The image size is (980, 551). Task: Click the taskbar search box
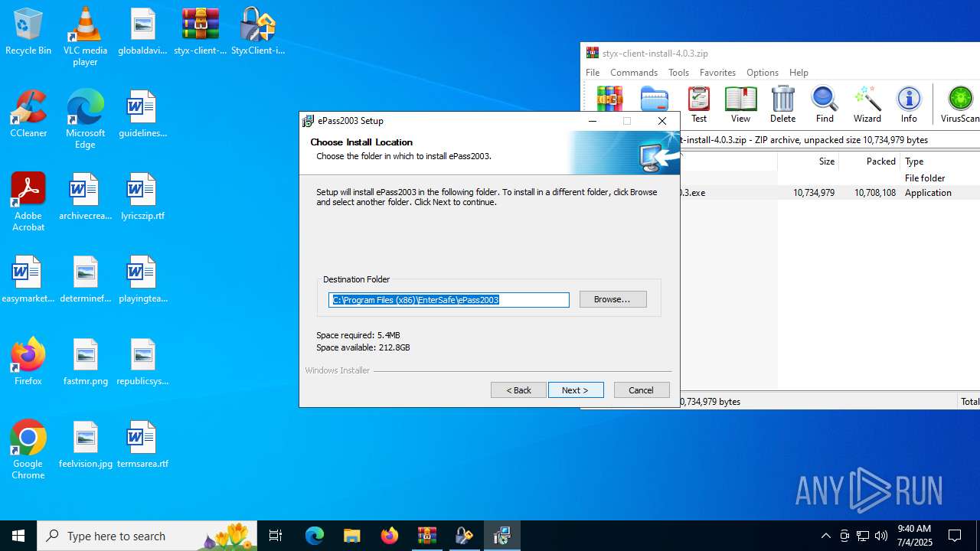[147, 536]
